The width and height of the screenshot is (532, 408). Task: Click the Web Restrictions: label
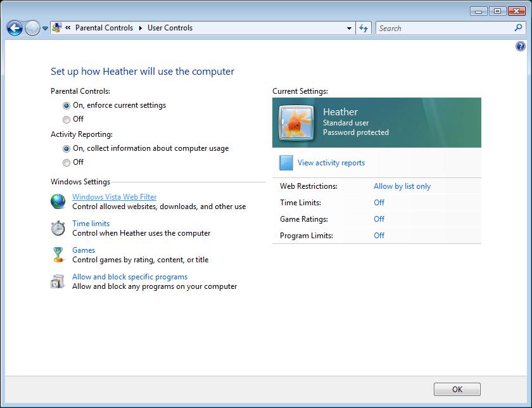pos(309,186)
